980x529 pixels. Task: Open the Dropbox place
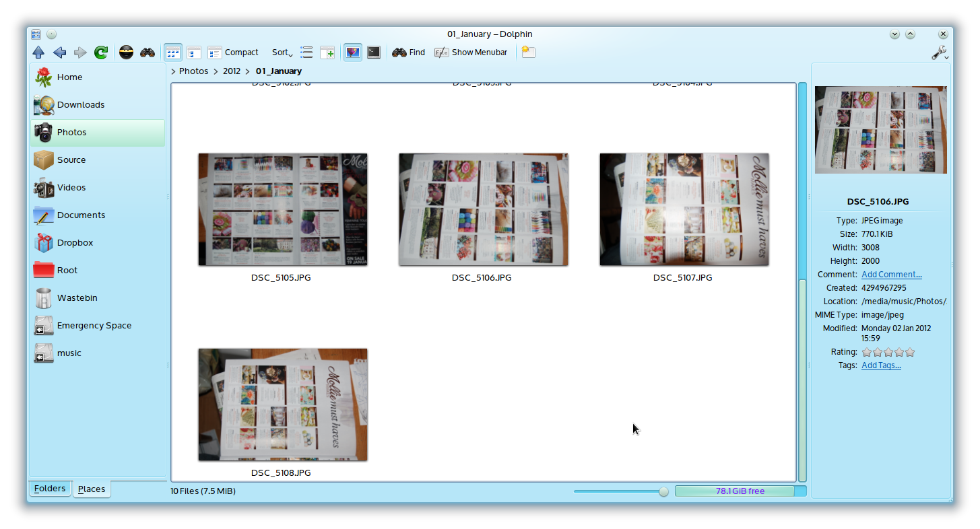(x=98, y=243)
